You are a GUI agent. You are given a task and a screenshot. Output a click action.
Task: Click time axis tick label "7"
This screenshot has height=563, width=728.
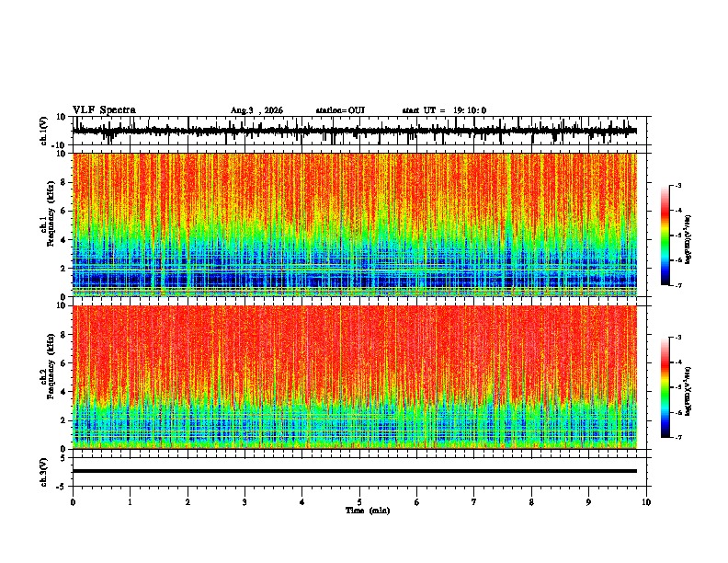474,501
